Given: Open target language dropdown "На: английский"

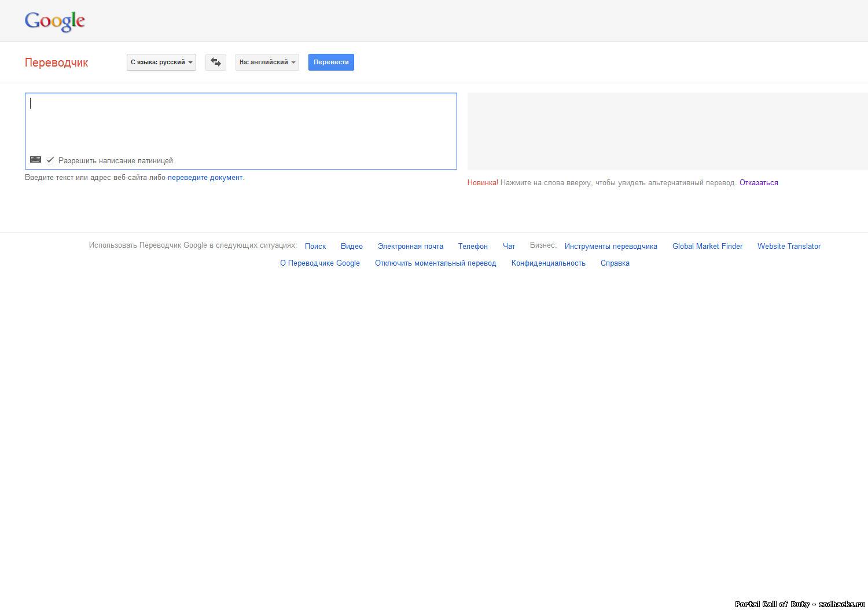Looking at the screenshot, I should 267,62.
